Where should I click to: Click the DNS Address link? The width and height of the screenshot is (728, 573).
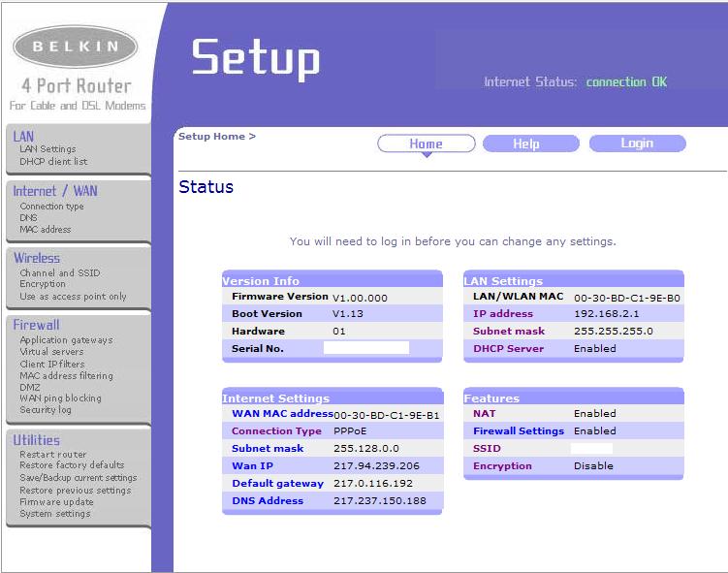coord(268,501)
